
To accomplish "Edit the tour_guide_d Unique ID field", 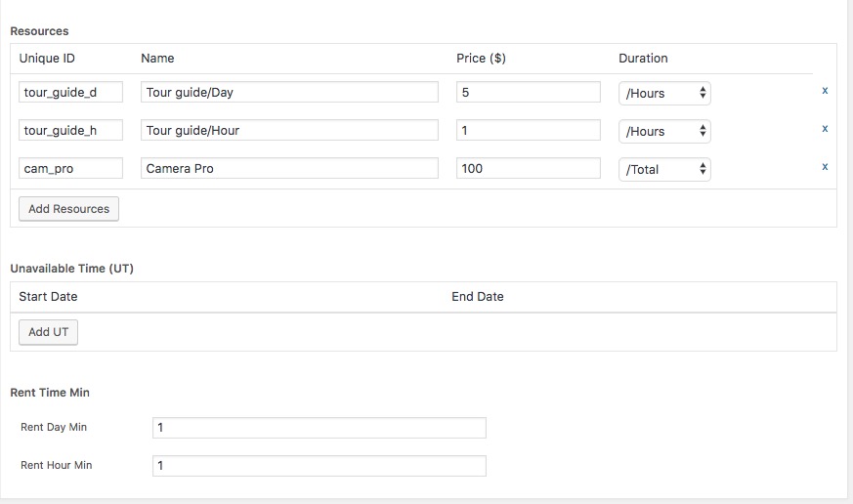I will pos(70,92).
